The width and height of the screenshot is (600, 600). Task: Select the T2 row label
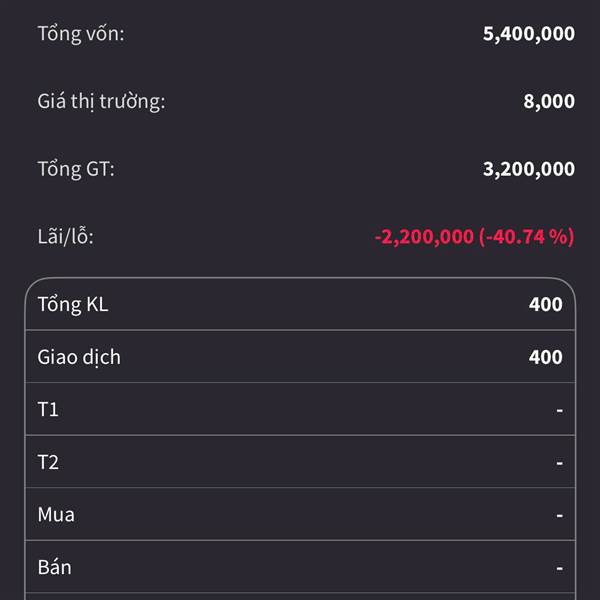(48, 462)
